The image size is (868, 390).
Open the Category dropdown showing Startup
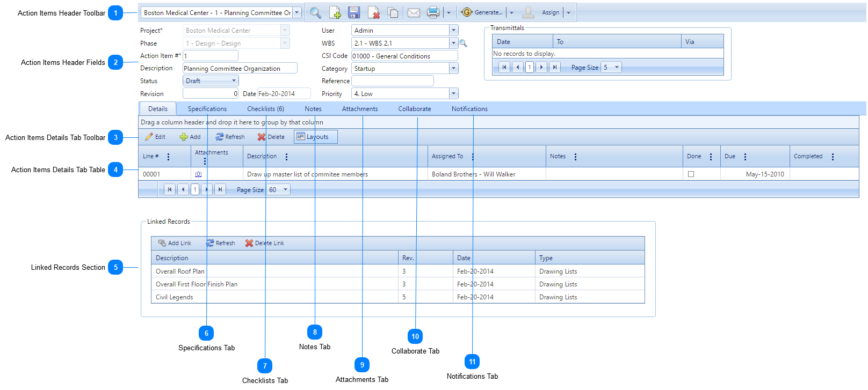(x=454, y=68)
